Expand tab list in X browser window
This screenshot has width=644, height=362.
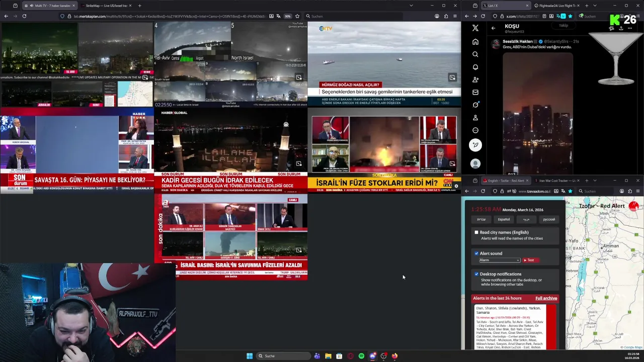(x=595, y=6)
